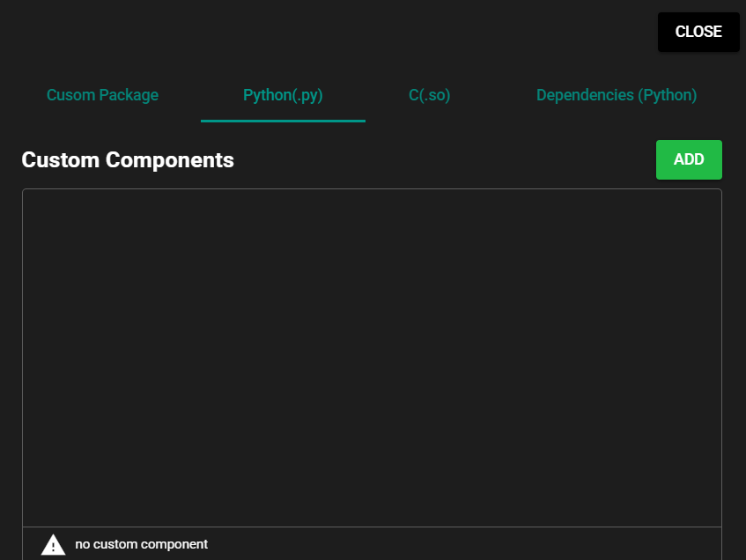Show Python dependencies tab contents
Screen dimensions: 746x560
616,95
